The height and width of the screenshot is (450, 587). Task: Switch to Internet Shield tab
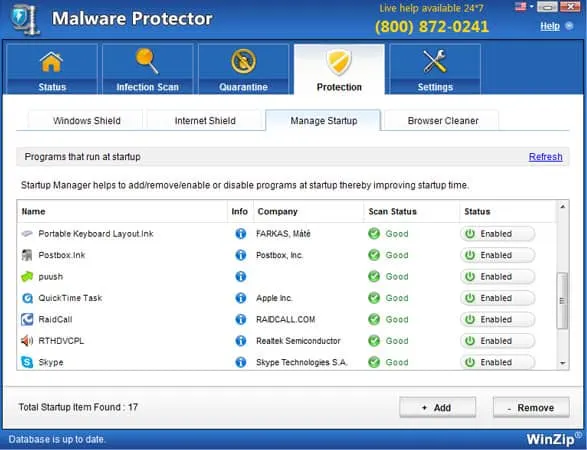[x=205, y=121]
